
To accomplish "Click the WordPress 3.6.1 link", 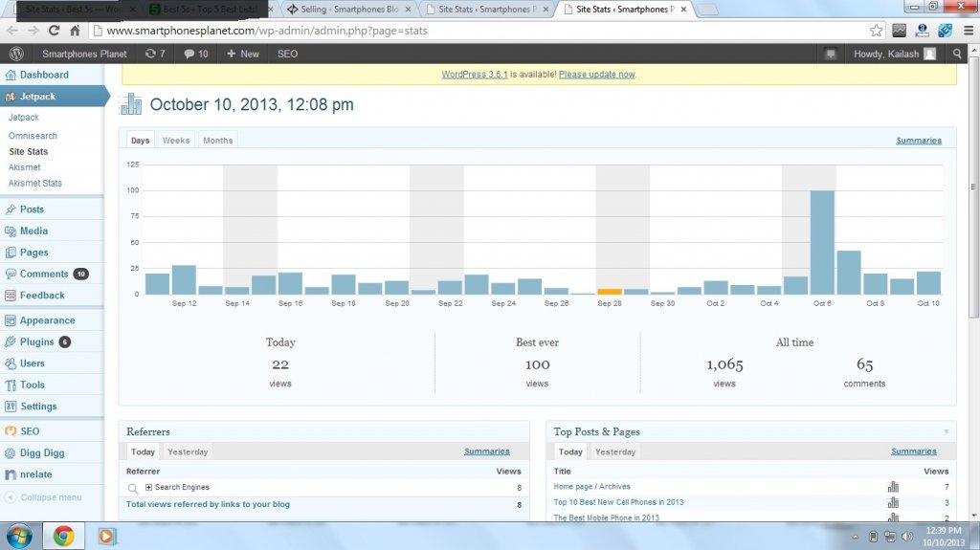I will pyautogui.click(x=475, y=75).
